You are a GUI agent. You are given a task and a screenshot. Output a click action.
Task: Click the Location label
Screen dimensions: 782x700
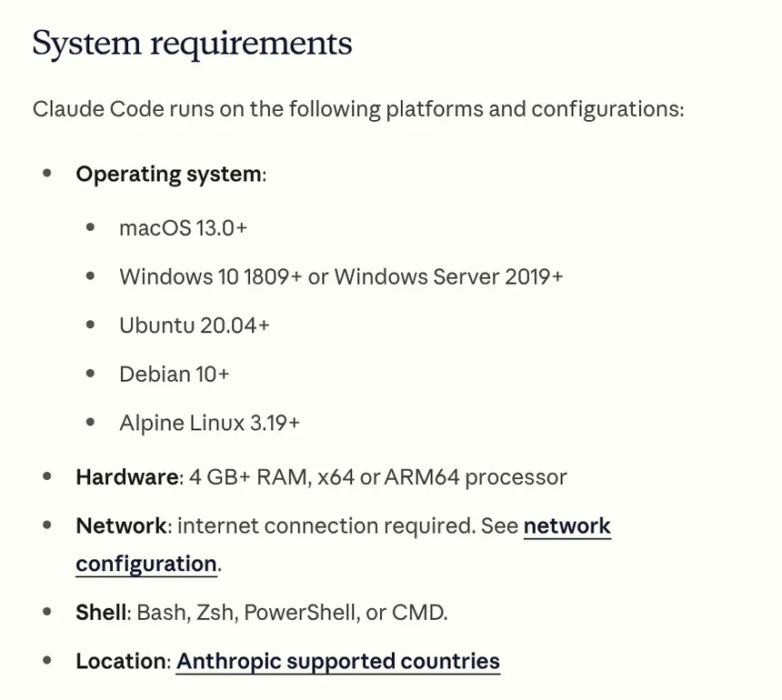click(x=121, y=661)
